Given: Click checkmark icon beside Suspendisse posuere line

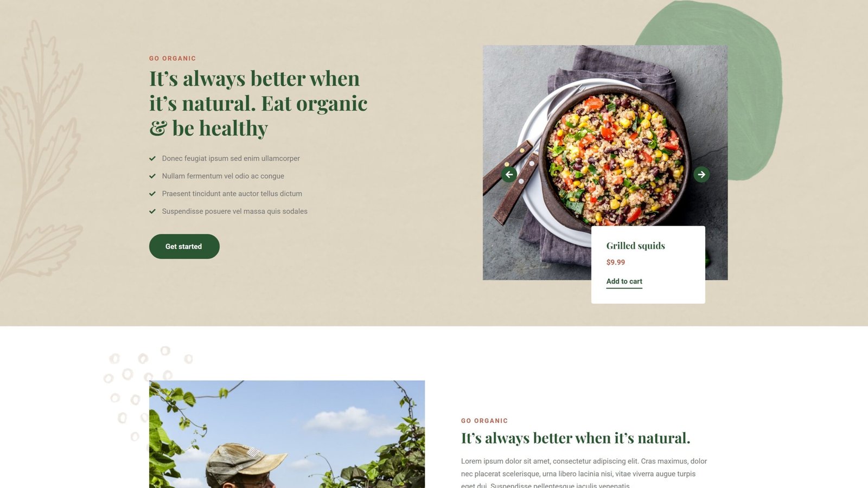Looking at the screenshot, I should [x=152, y=211].
